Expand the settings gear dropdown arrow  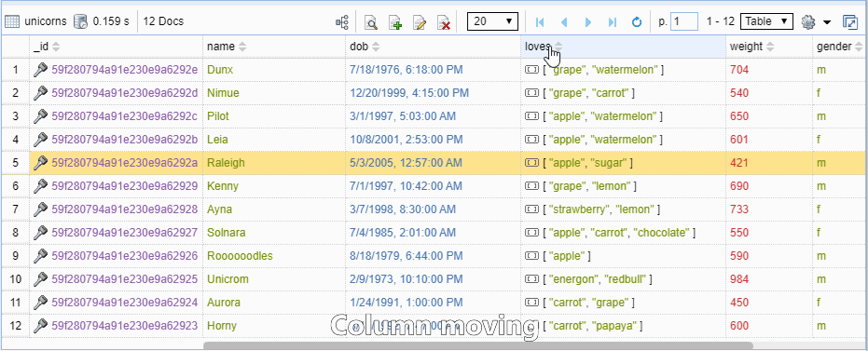pos(827,22)
